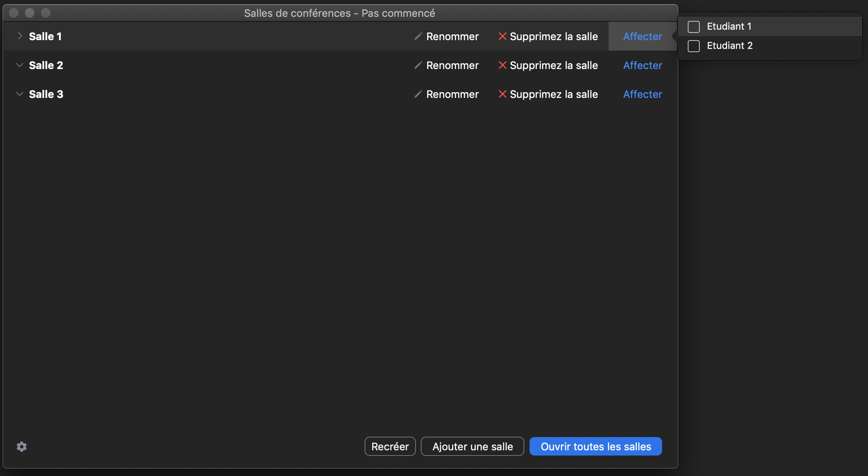
Task: Click pencil icon in Salle 3 row
Action: click(x=418, y=94)
